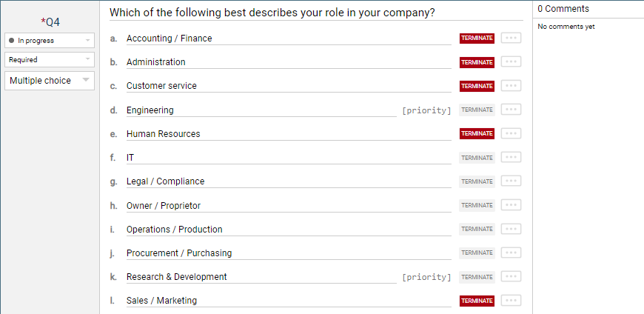This screenshot has height=314, width=644.
Task: Click ellipsis icon for Procurement / Purchasing
Action: [x=511, y=253]
